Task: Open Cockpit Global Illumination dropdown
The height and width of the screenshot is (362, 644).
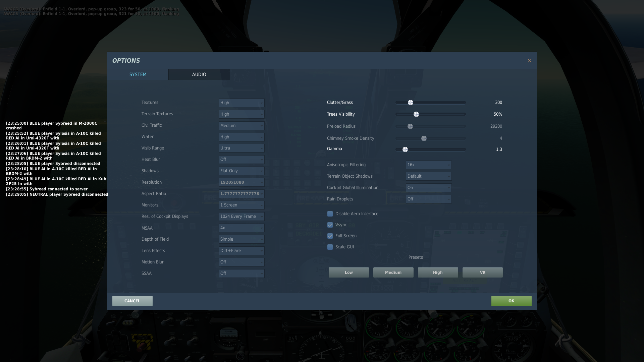Action: point(429,188)
